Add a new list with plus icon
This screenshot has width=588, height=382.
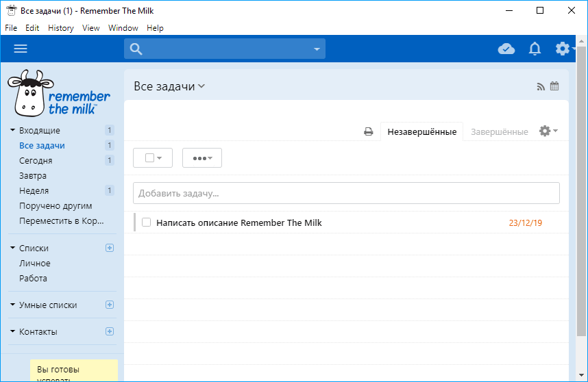click(x=110, y=248)
